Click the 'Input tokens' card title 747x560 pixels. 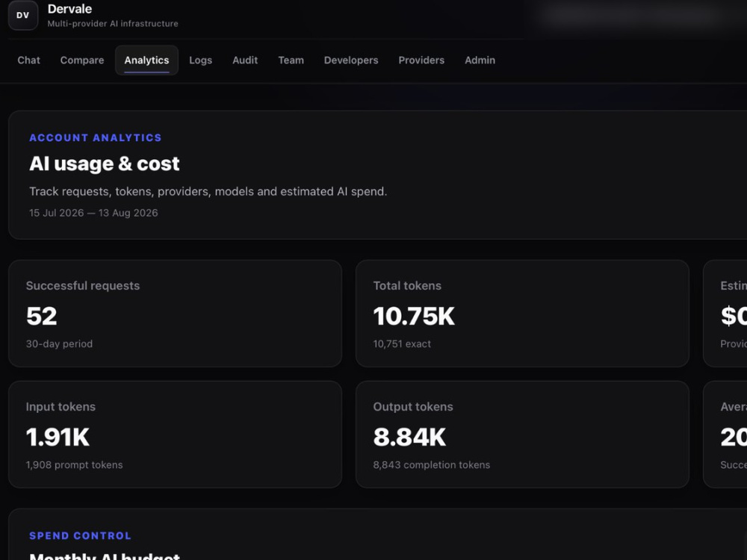[61, 407]
